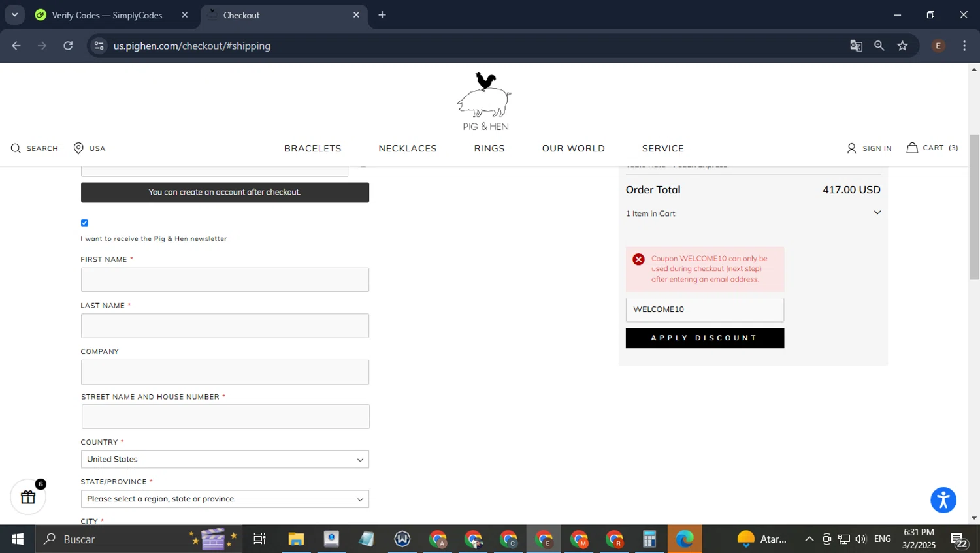Toggle the Pig & Hen newsletter checkbox
The width and height of the screenshot is (980, 553).
click(x=84, y=223)
